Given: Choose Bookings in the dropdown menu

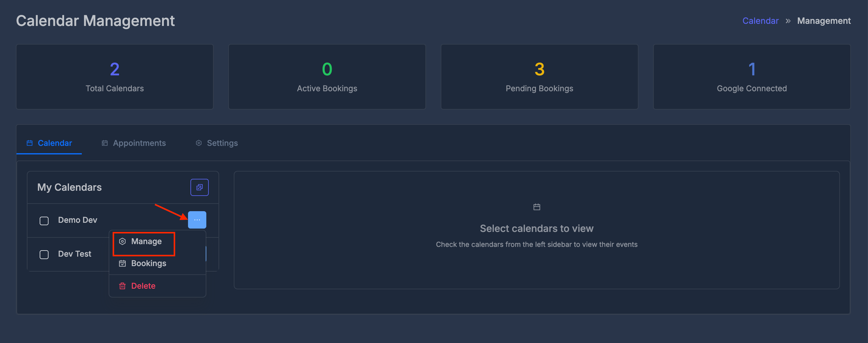Looking at the screenshot, I should (x=157, y=263).
